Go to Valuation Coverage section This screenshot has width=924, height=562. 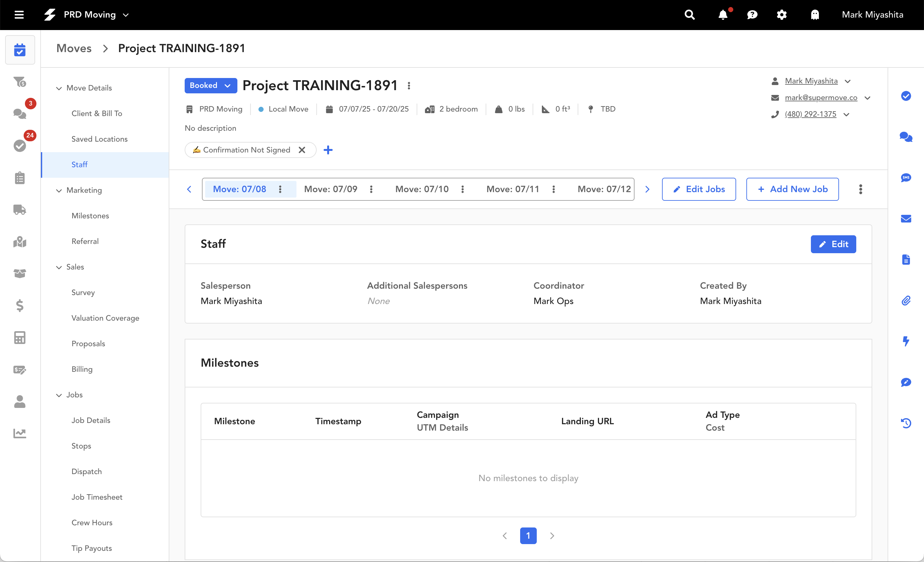click(x=105, y=318)
